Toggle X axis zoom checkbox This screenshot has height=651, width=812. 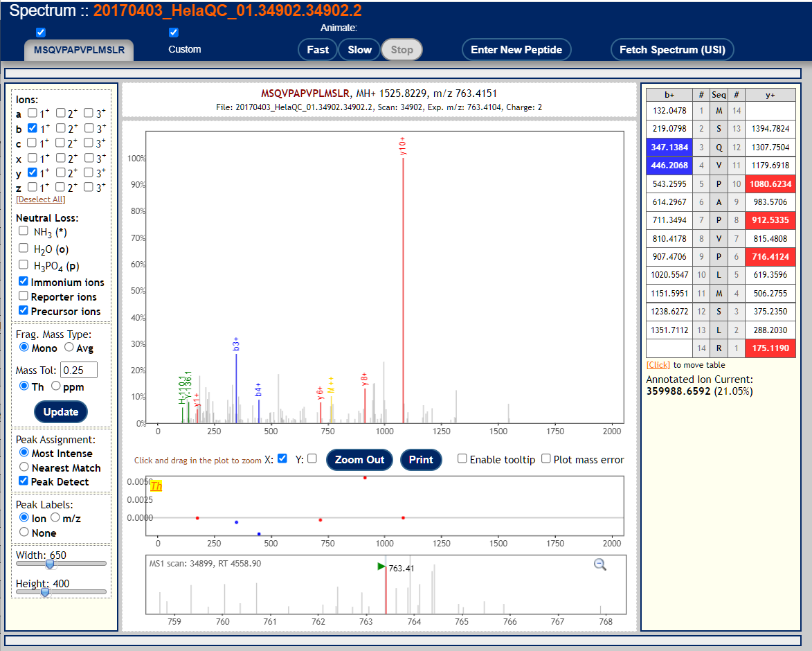click(x=282, y=458)
